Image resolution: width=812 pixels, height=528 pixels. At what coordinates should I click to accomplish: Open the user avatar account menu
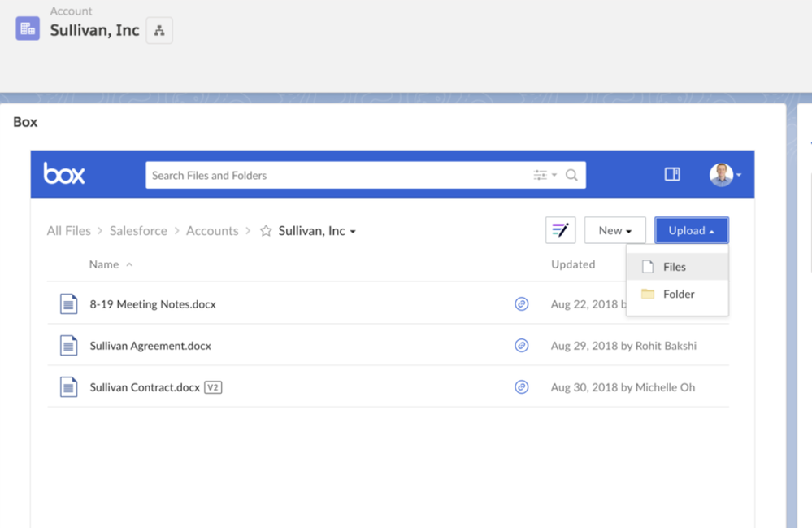pos(724,174)
